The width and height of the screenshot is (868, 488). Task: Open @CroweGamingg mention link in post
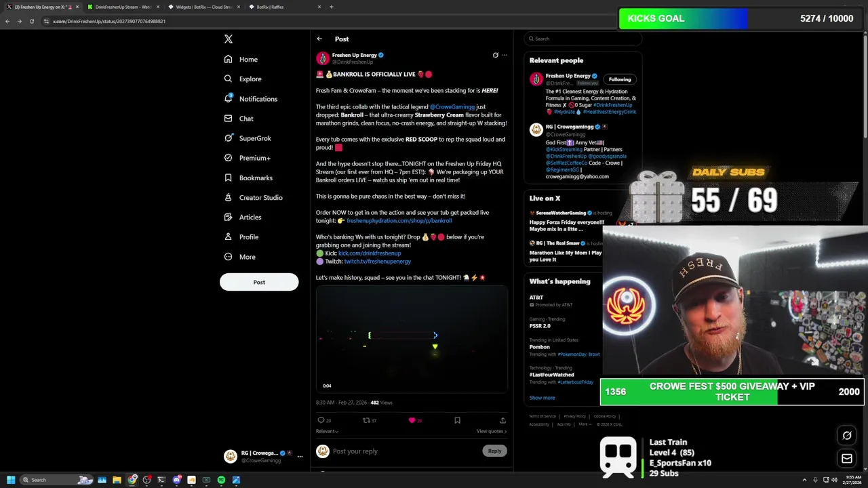click(452, 106)
